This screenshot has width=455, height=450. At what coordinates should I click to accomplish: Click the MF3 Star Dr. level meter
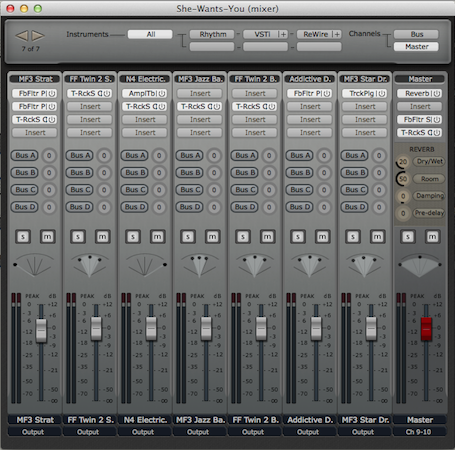[346, 348]
